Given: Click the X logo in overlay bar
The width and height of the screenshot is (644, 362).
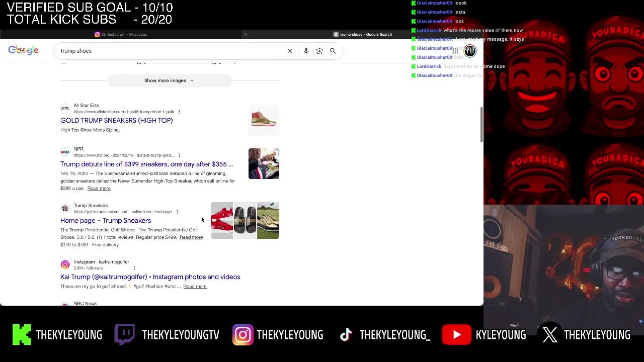Looking at the screenshot, I should click(550, 335).
